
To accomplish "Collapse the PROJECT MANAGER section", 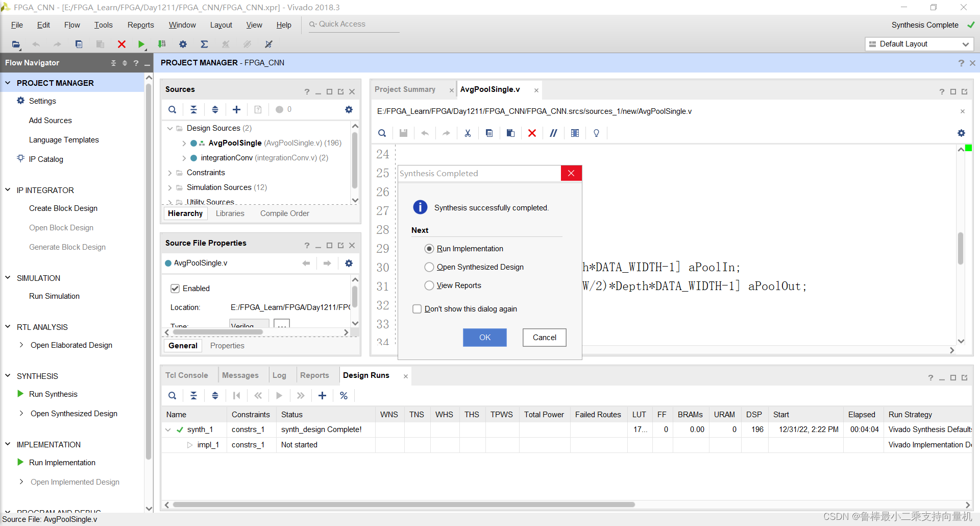I will (x=8, y=83).
